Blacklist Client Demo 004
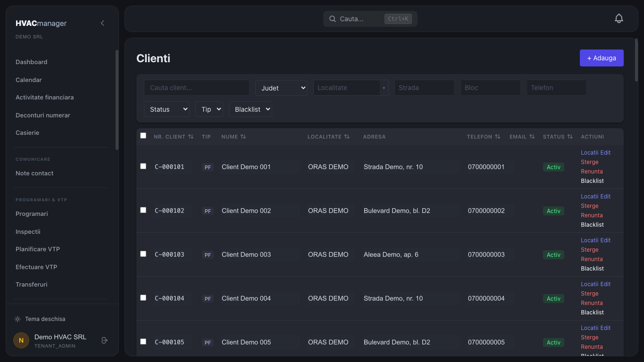644x362 pixels. 592,313
